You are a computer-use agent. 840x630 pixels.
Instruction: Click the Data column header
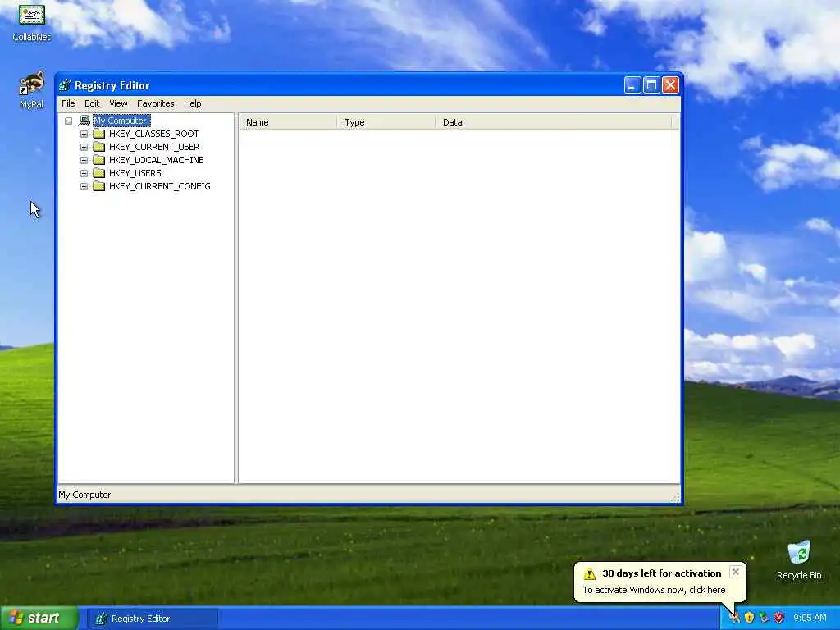click(x=553, y=122)
